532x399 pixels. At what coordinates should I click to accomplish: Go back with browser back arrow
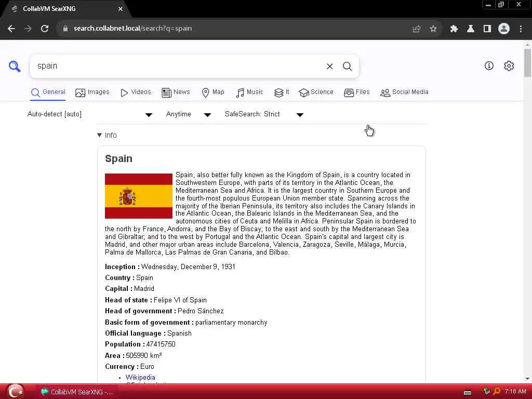tap(11, 29)
